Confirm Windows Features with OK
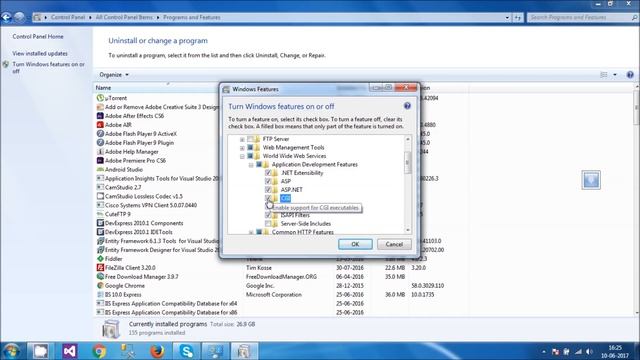Image resolution: width=640 pixels, height=360 pixels. pos(355,244)
